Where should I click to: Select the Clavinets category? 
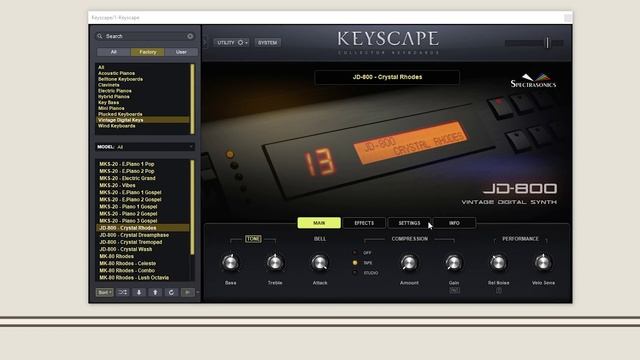[x=143, y=85]
